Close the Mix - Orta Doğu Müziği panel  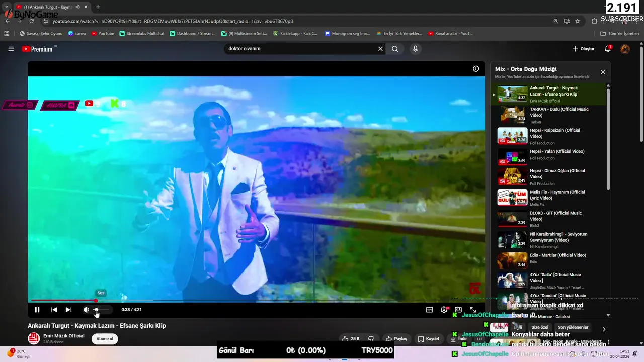[x=603, y=72]
